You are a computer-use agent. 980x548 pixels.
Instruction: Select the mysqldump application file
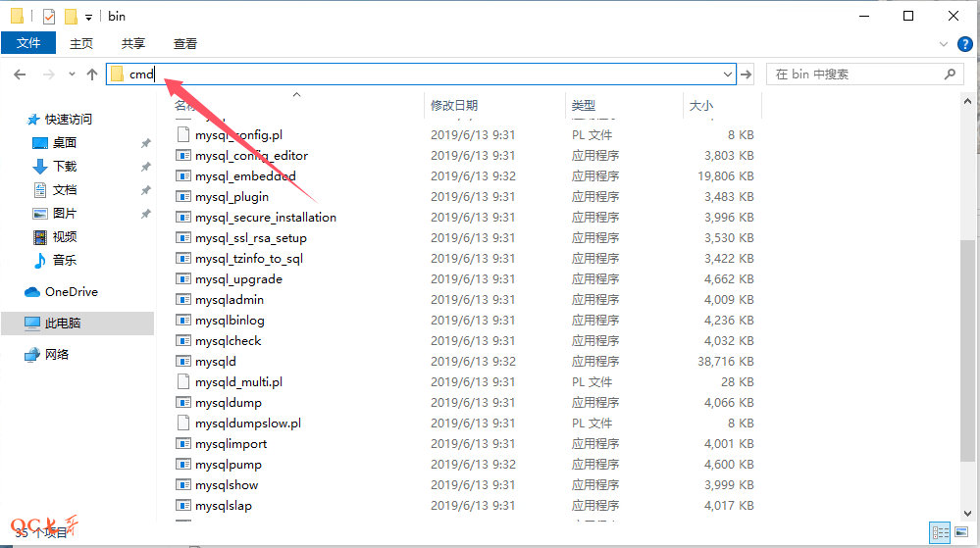click(228, 402)
